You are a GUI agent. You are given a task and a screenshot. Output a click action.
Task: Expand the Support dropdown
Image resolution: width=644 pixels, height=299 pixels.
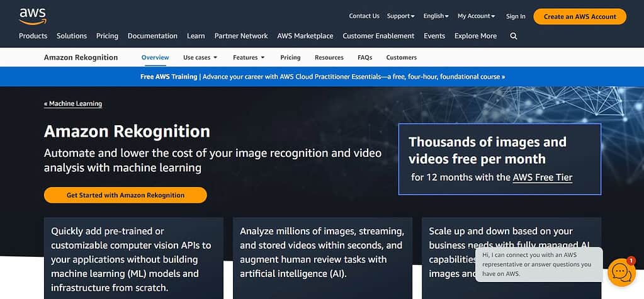pyautogui.click(x=400, y=16)
